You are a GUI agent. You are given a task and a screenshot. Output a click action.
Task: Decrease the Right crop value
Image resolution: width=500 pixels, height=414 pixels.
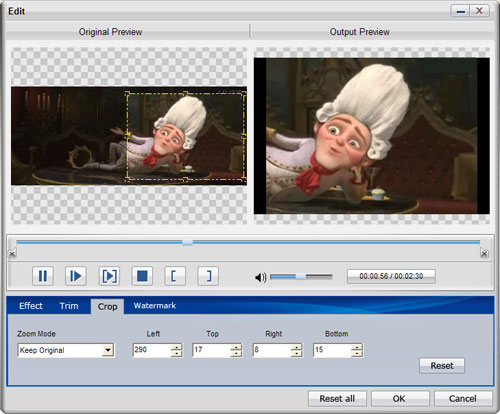296,353
